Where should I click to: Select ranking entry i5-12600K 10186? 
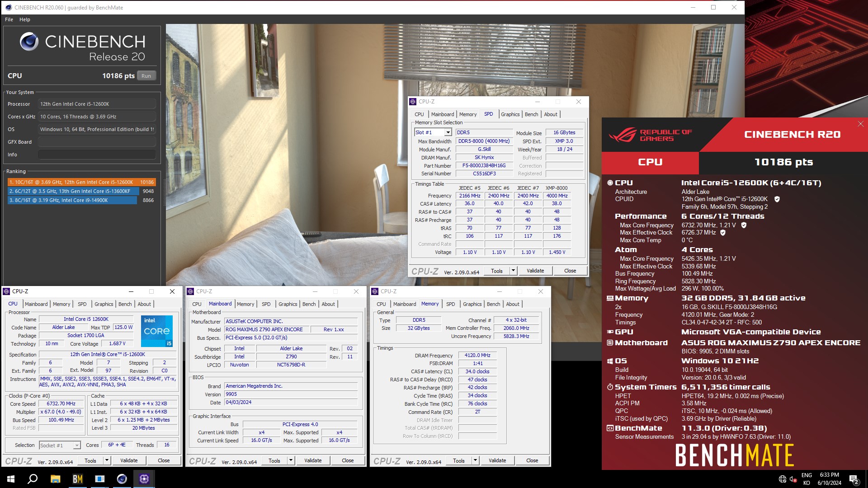click(82, 182)
